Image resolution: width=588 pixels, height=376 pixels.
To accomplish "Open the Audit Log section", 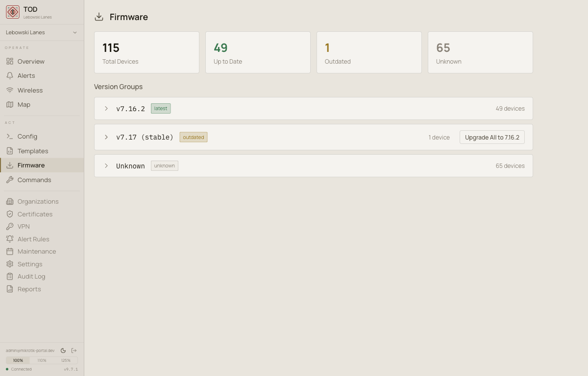I will click(x=31, y=276).
